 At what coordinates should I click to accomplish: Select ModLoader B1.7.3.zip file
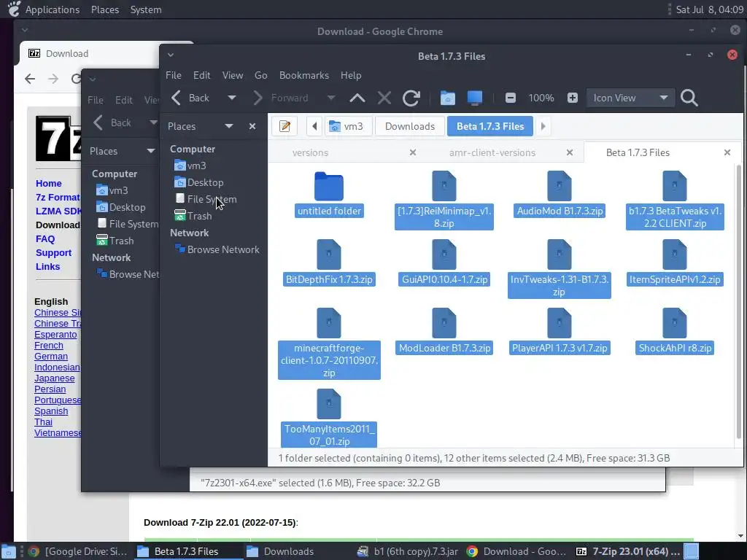pos(444,332)
